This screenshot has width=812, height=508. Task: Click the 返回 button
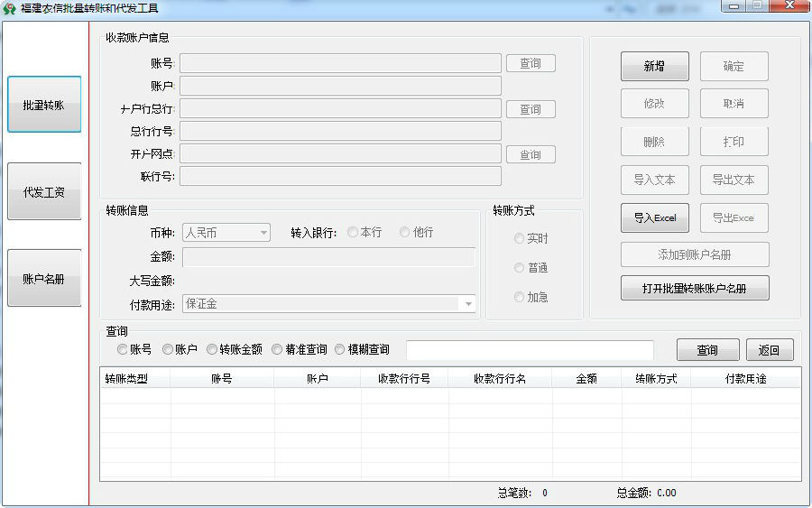pos(770,350)
